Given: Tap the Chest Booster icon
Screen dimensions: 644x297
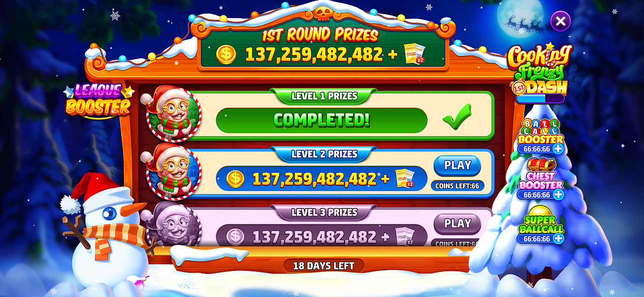Looking at the screenshot, I should [x=540, y=173].
